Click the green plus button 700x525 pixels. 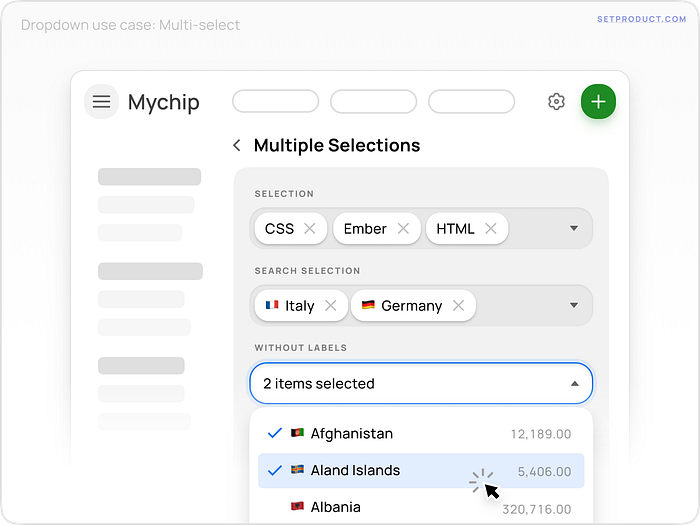pyautogui.click(x=598, y=101)
